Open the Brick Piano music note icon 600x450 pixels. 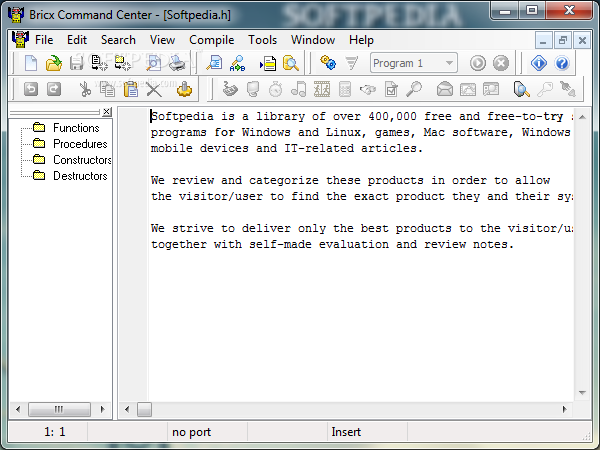[298, 89]
